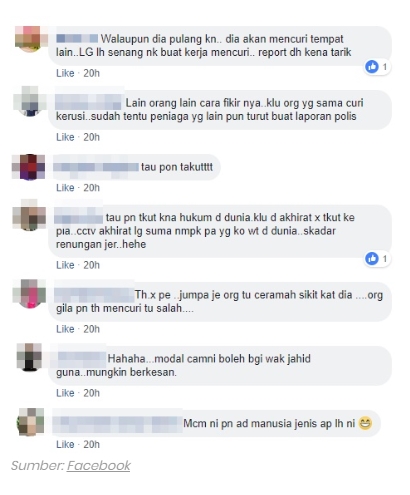
Task: Click the grinning emoji in last comment
Action: (365, 423)
